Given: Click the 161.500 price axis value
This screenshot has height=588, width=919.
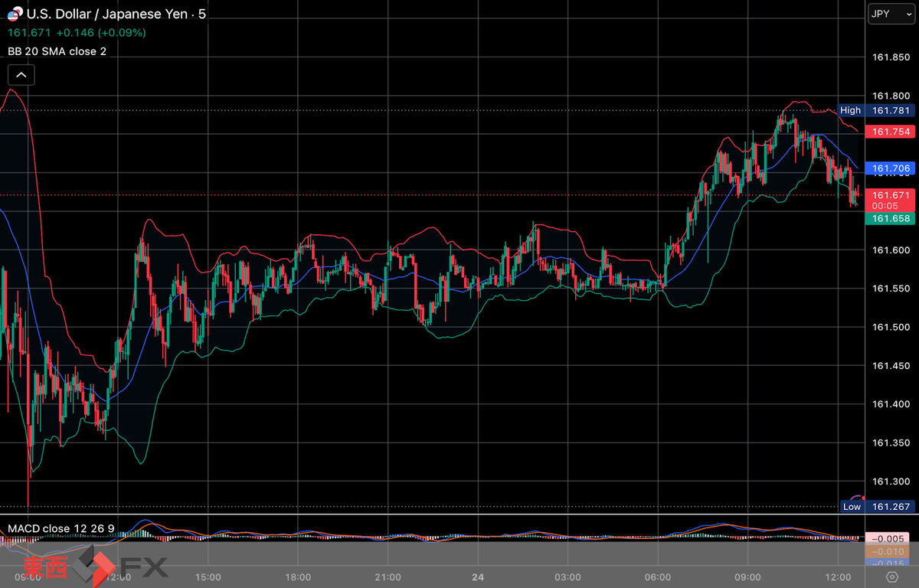Looking at the screenshot, I should click(x=891, y=328).
